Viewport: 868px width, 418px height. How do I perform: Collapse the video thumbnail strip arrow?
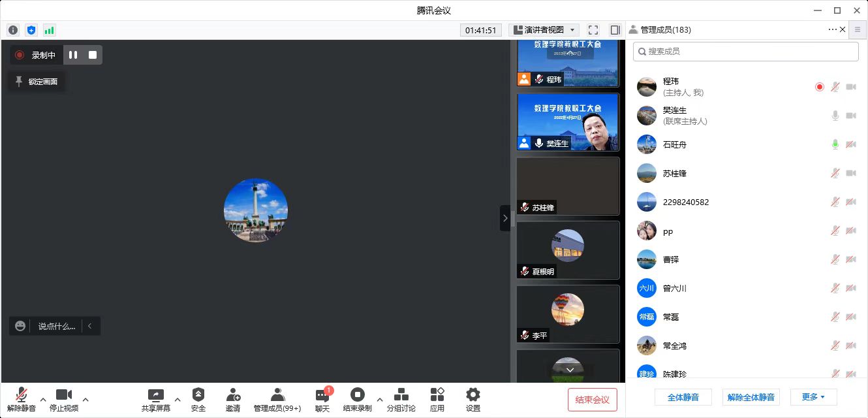click(x=505, y=218)
